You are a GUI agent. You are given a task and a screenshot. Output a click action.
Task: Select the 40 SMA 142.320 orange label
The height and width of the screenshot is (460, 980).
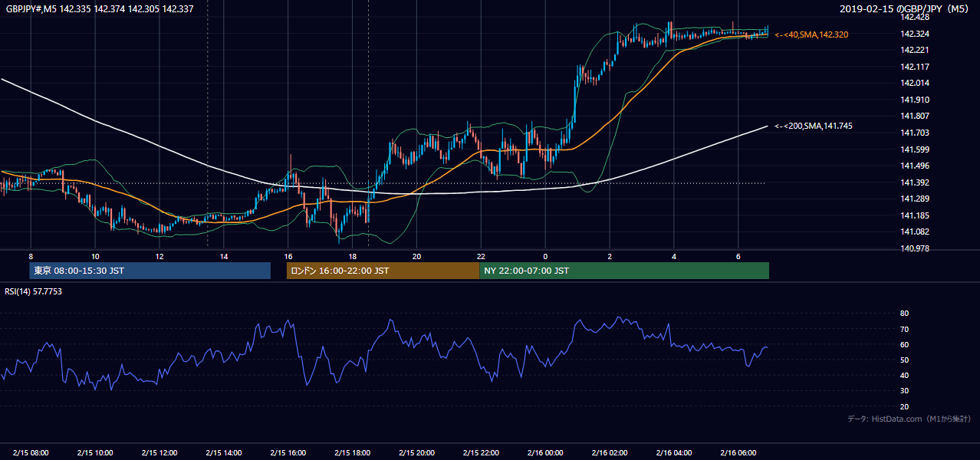pyautogui.click(x=811, y=34)
